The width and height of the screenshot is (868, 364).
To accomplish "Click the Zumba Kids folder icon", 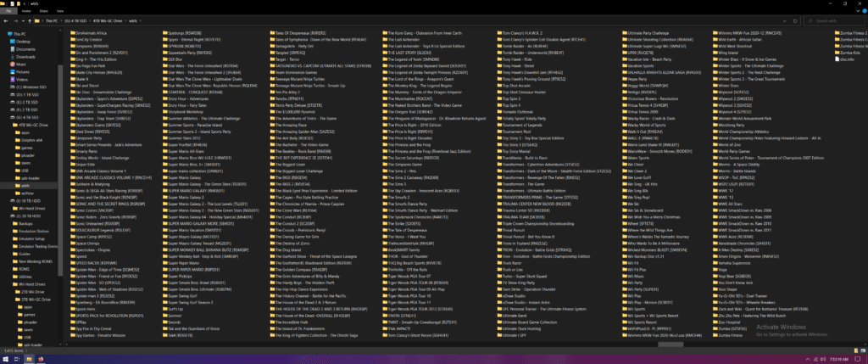I will click(x=837, y=53).
